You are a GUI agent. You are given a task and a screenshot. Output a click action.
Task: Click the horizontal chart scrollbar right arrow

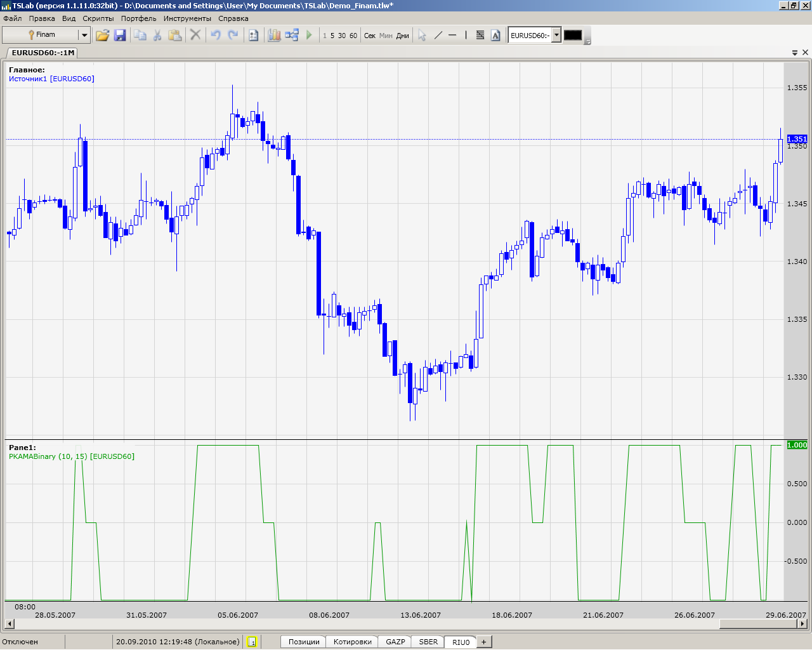pos(802,624)
